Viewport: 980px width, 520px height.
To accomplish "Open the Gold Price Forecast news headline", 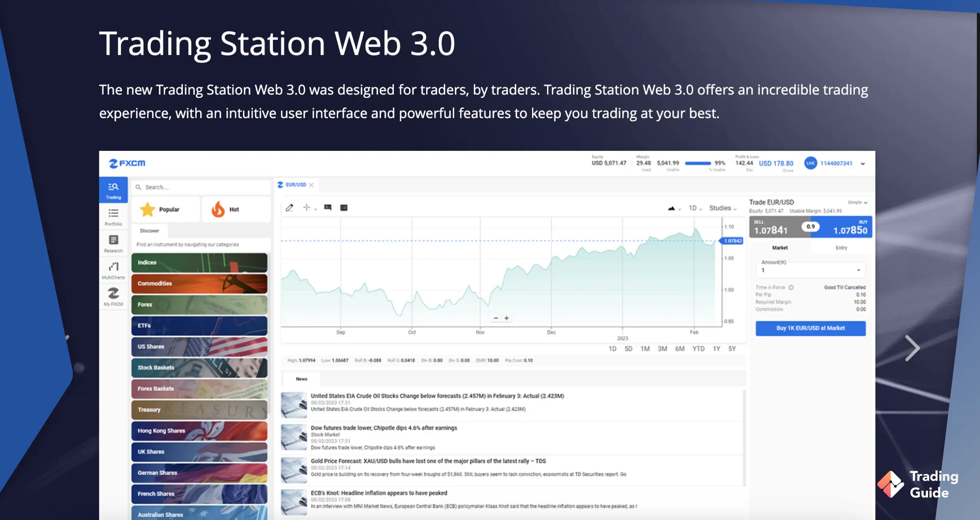I will pos(428,461).
